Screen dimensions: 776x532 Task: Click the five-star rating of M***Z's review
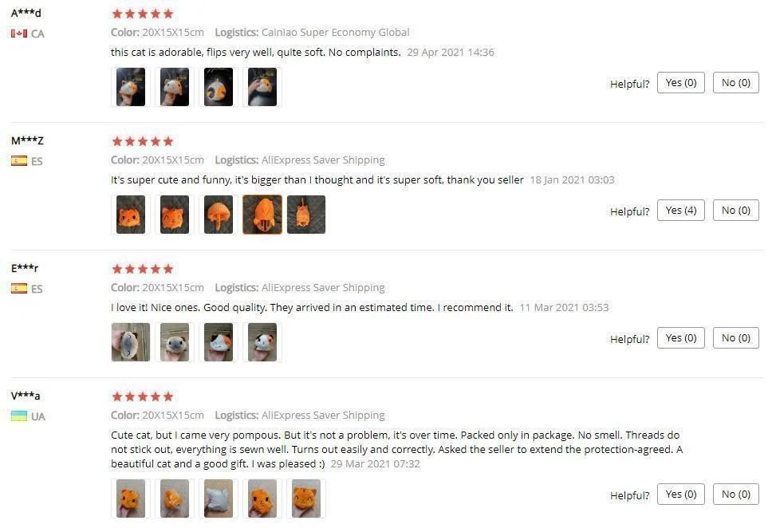point(143,141)
